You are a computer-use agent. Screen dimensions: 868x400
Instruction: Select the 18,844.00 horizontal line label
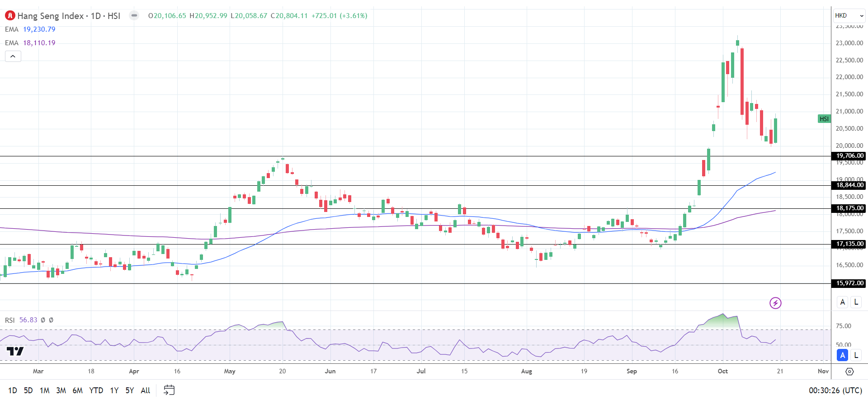pyautogui.click(x=849, y=185)
